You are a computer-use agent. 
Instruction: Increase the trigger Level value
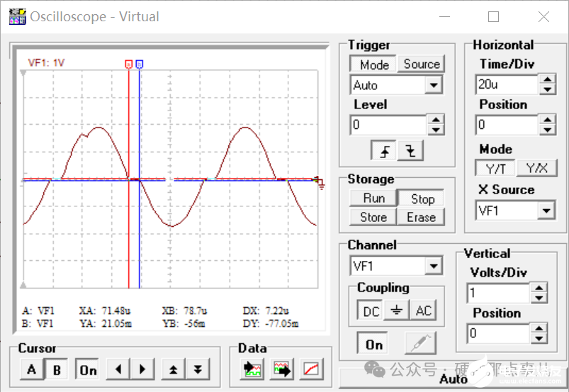436,120
